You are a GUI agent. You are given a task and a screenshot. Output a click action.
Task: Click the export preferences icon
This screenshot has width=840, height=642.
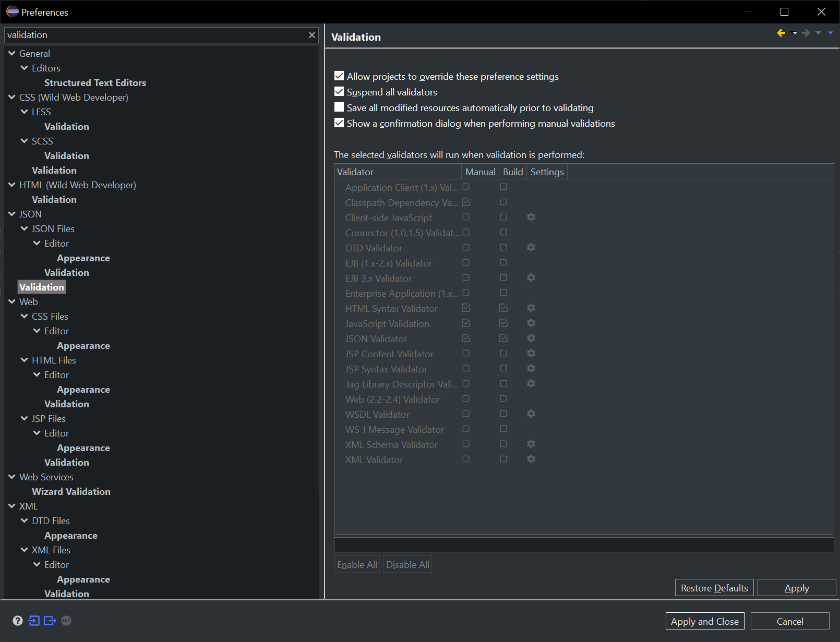[x=50, y=621]
